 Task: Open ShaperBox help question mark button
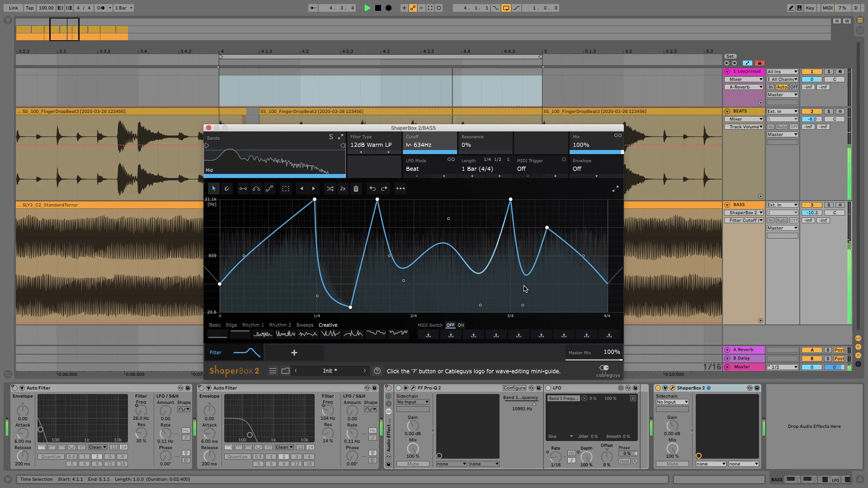click(377, 371)
